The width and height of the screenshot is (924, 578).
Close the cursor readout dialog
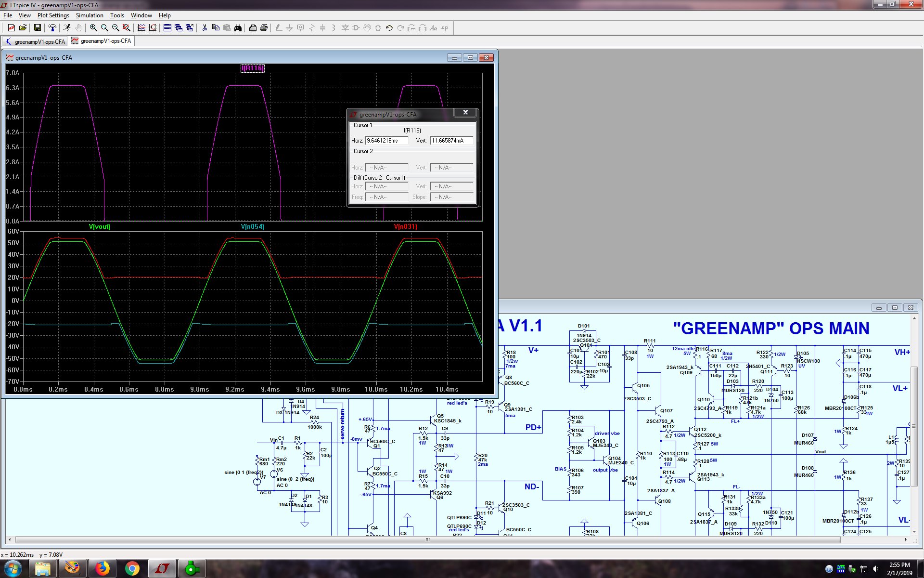[x=465, y=112]
